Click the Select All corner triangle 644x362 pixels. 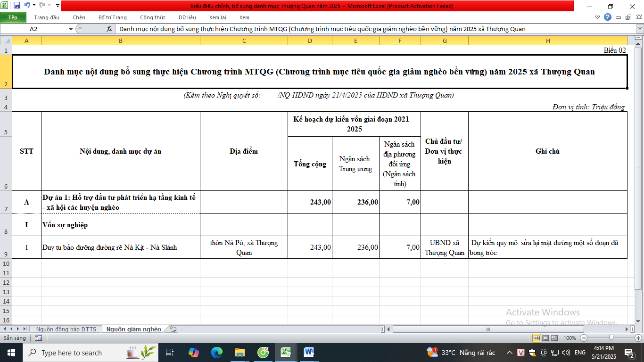6,41
